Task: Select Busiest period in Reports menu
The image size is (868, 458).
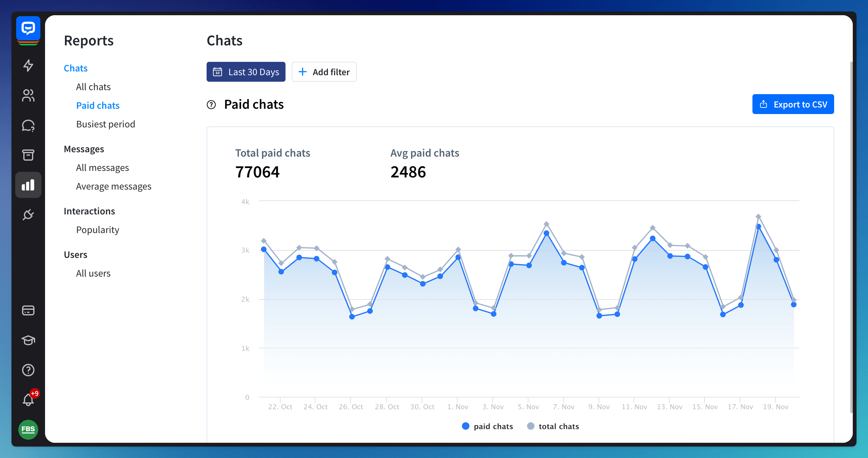Action: 105,124
